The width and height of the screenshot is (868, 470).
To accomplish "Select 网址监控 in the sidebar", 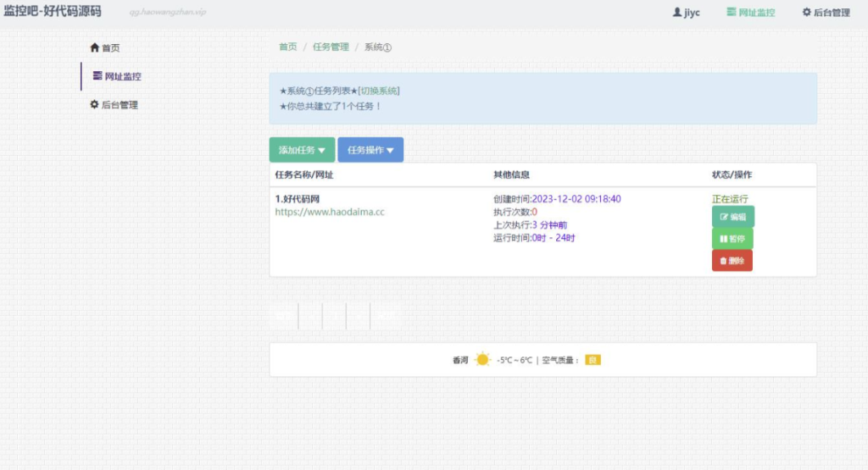I will (117, 76).
